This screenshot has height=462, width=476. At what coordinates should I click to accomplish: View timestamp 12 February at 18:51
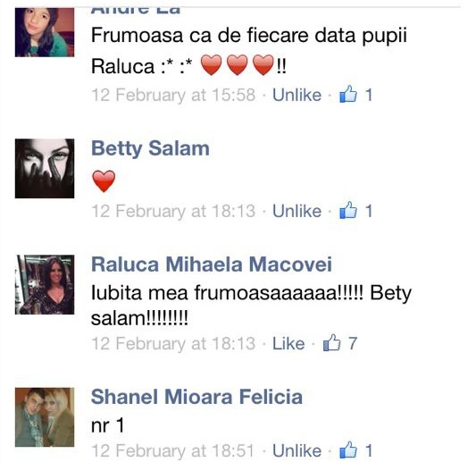pyautogui.click(x=172, y=450)
